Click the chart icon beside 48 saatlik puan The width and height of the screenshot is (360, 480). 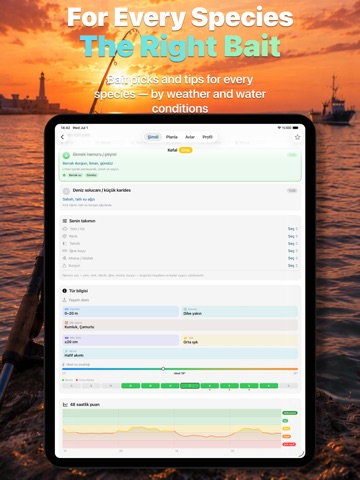coord(65,405)
